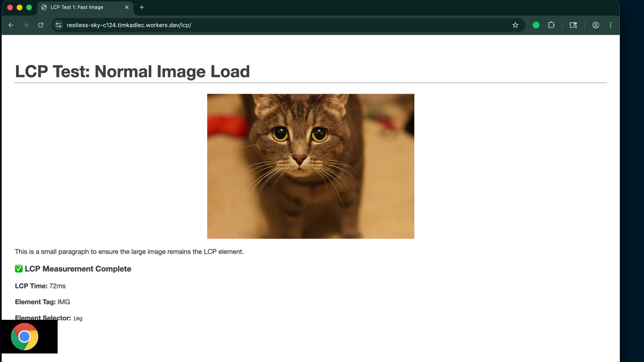The image size is (644, 362).
Task: View site information icon in address bar
Action: click(59, 25)
